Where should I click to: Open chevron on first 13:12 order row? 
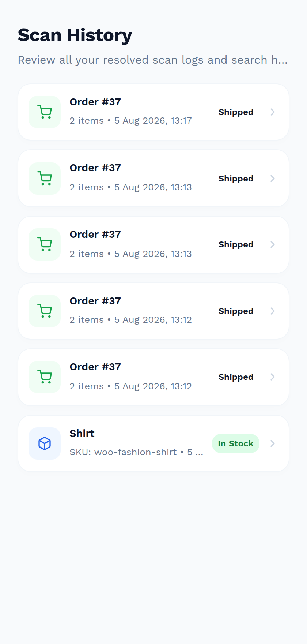click(x=273, y=311)
